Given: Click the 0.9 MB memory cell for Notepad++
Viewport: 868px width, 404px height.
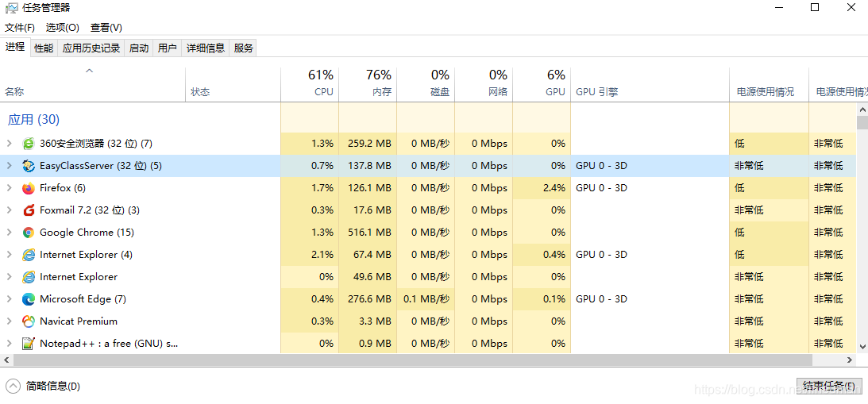Looking at the screenshot, I should click(368, 343).
